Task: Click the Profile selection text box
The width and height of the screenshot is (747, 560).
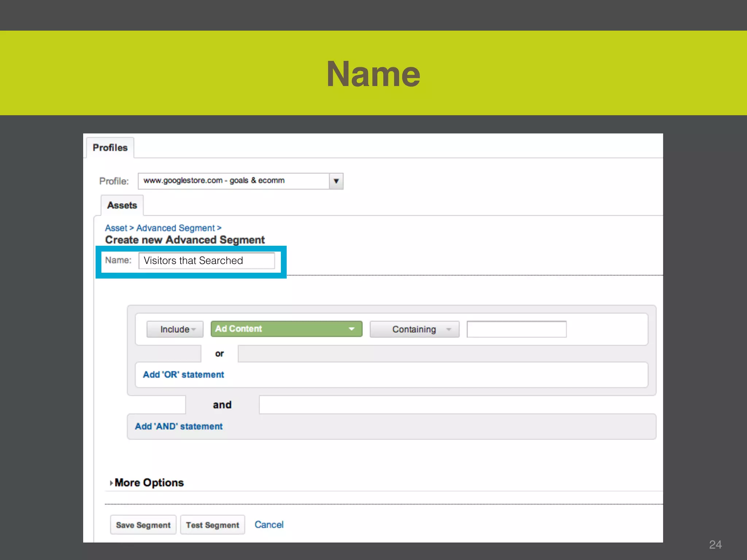Action: [x=233, y=181]
